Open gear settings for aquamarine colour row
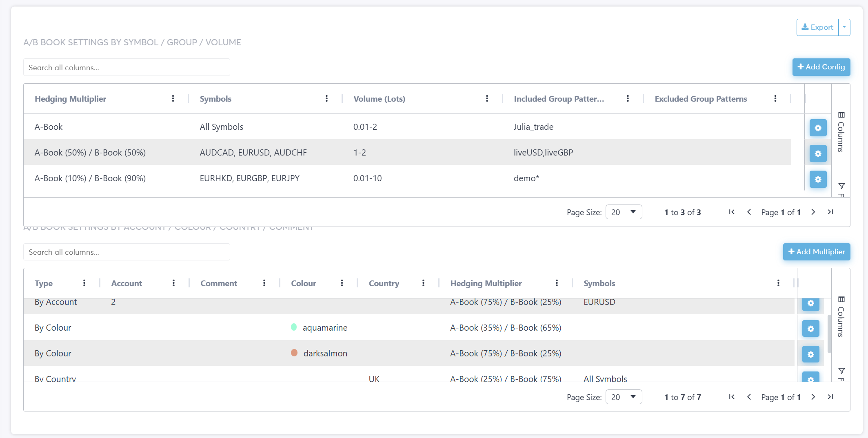The height and width of the screenshot is (438, 868). point(810,329)
